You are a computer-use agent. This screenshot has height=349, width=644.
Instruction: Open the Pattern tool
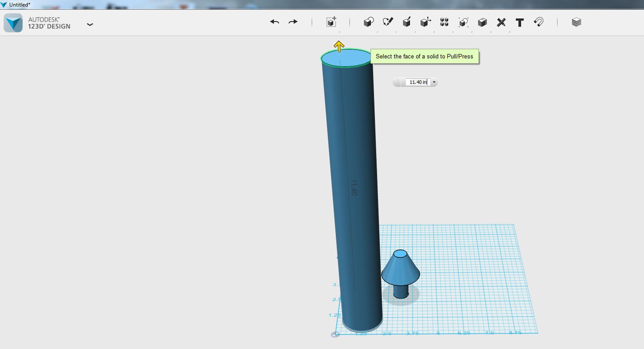click(x=444, y=22)
